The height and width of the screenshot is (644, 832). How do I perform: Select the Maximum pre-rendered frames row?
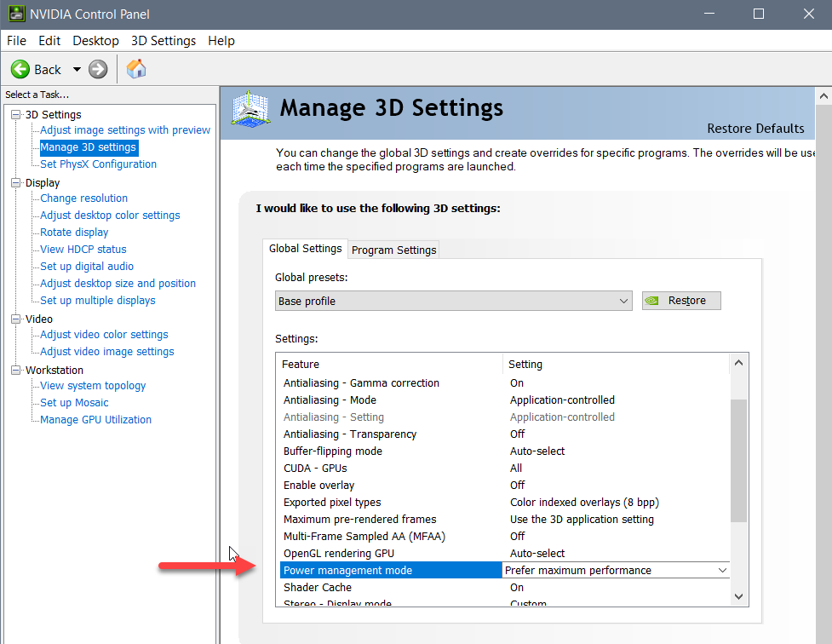coord(505,519)
